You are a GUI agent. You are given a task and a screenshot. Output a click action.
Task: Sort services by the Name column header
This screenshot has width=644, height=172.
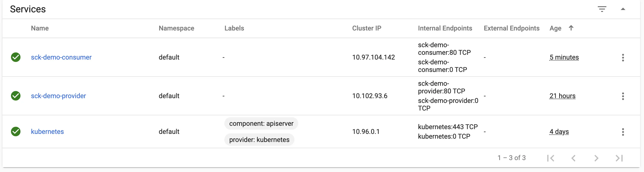(40, 28)
